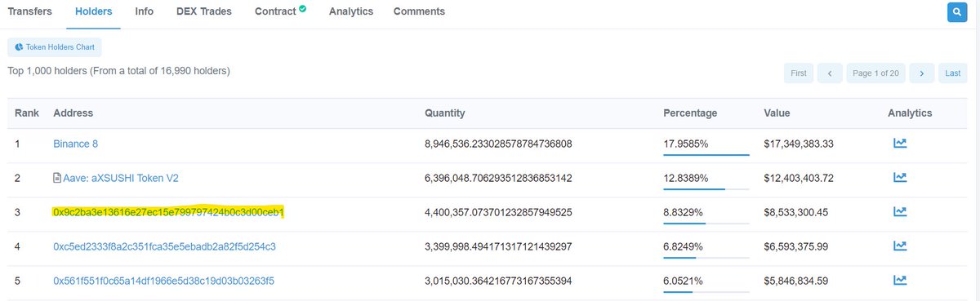Switch to the Transfers tab
Viewport: 980px width, 301px height.
coord(30,11)
